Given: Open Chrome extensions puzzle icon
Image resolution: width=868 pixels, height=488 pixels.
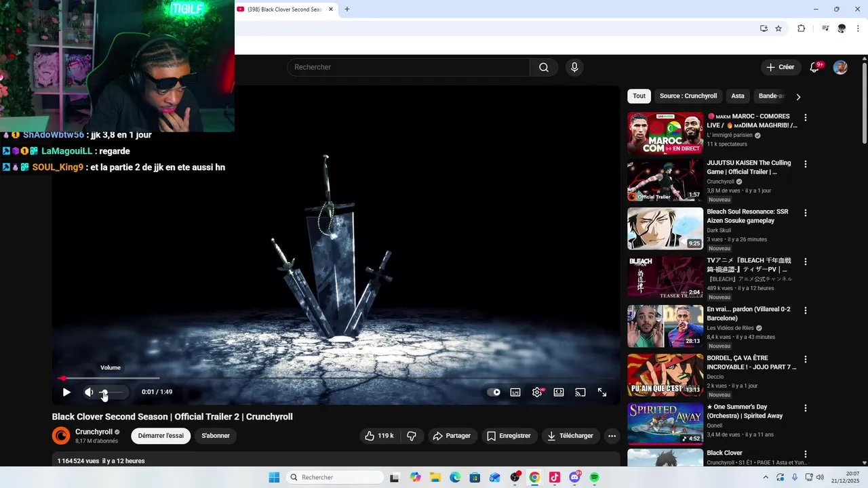Looking at the screenshot, I should 801,28.
